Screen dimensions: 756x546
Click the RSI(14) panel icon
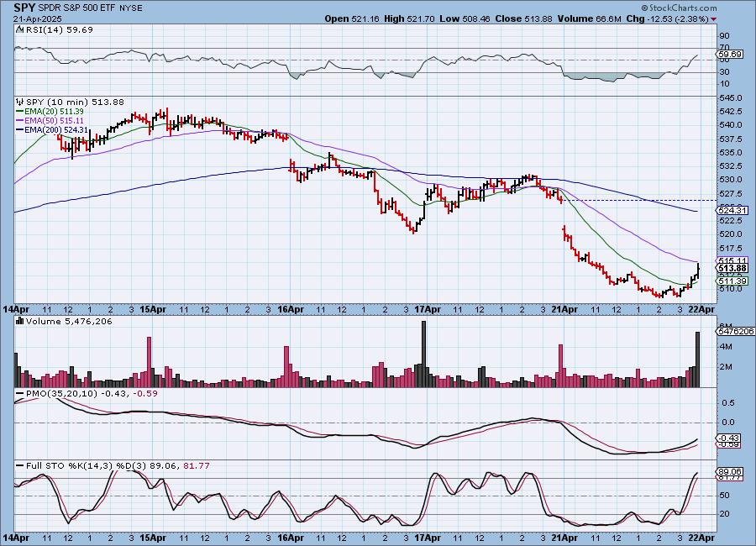click(20, 29)
